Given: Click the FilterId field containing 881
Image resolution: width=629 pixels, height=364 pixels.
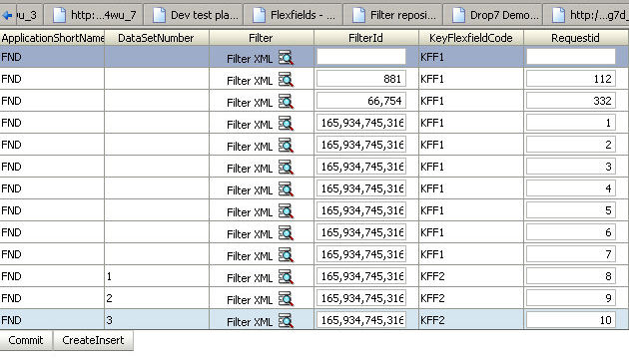Looking at the screenshot, I should click(x=361, y=79).
